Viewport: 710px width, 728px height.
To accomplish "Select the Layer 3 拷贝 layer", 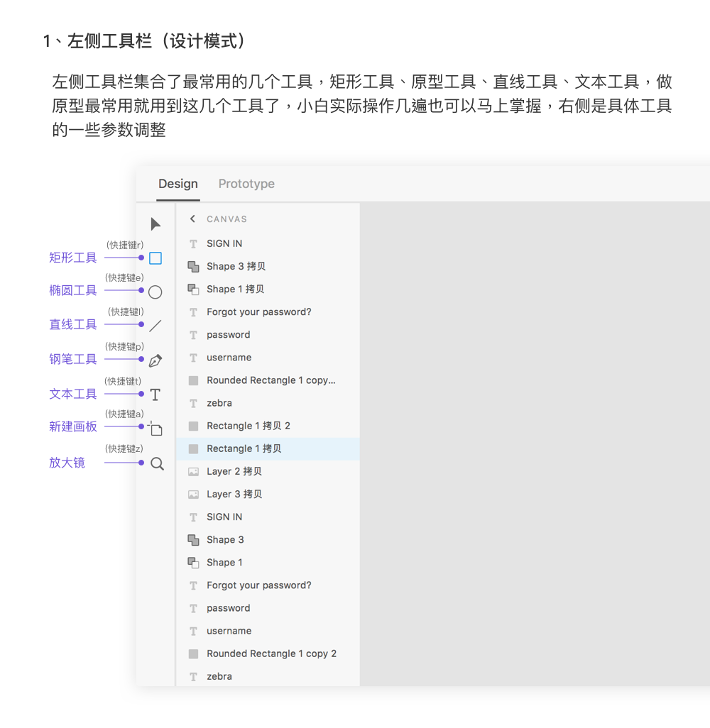I will [268, 494].
